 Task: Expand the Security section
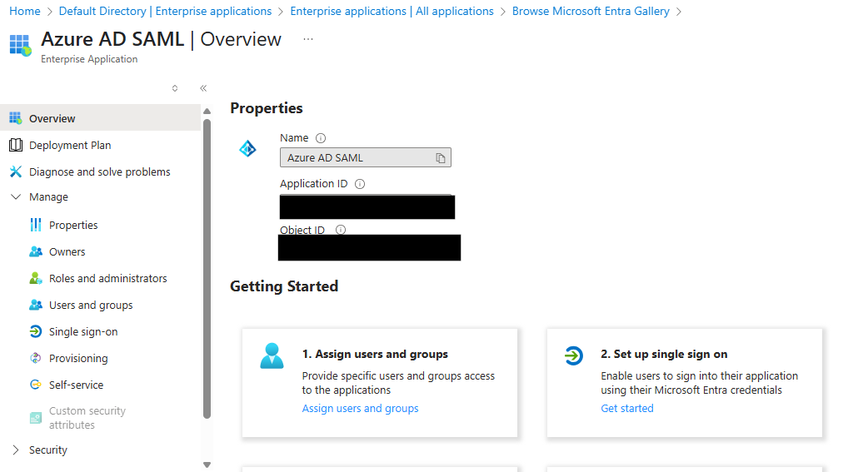pyautogui.click(x=15, y=450)
